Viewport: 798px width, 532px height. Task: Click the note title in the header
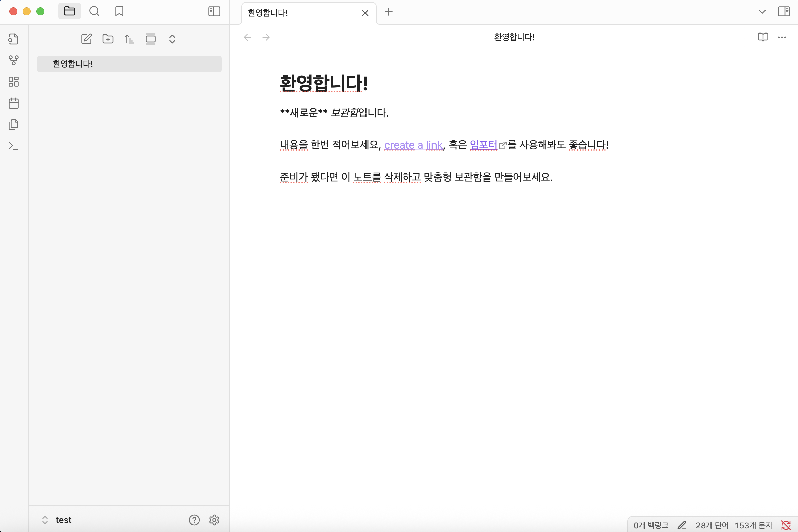click(x=514, y=37)
